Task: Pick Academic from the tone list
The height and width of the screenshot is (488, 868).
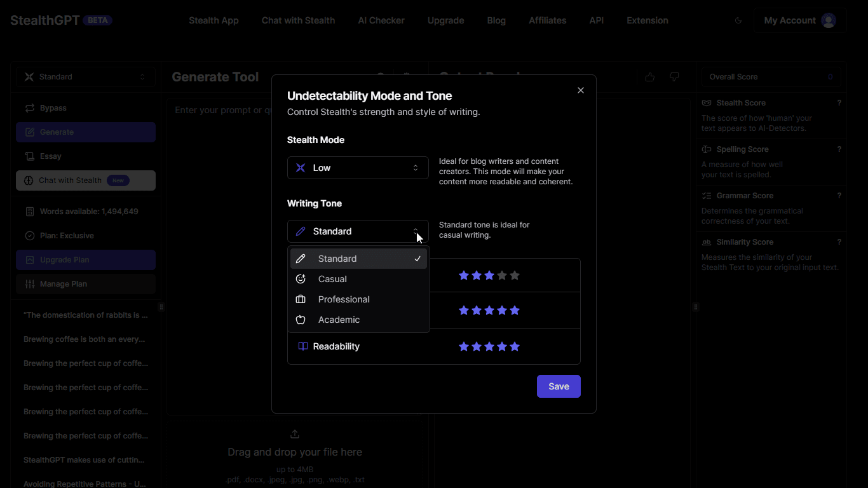Action: 339,320
